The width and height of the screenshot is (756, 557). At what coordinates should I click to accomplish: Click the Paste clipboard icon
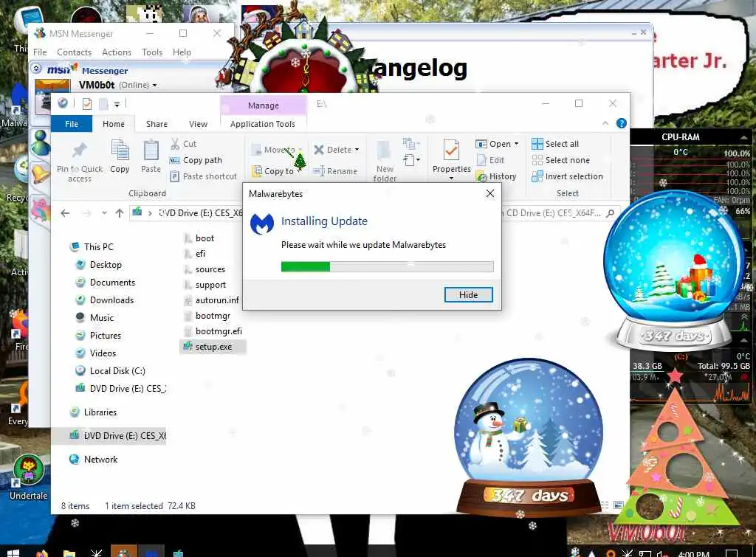pyautogui.click(x=151, y=150)
